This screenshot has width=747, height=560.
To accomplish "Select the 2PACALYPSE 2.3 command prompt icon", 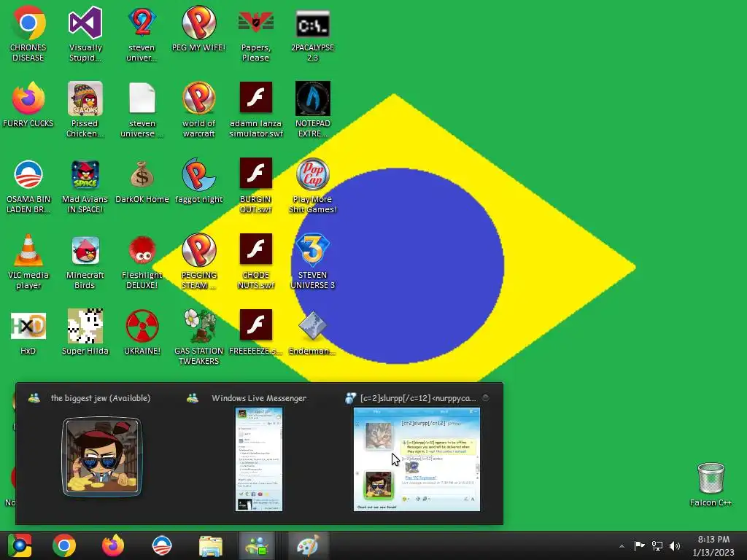I will (312, 34).
